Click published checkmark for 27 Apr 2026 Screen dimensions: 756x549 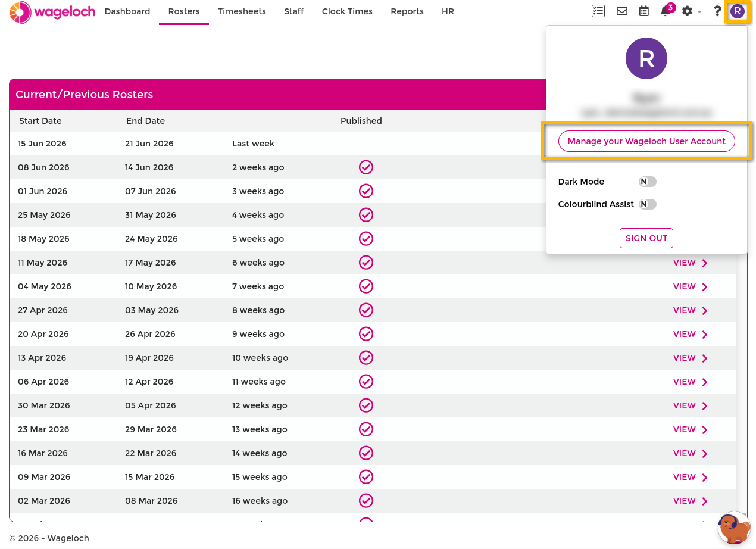[x=366, y=310]
